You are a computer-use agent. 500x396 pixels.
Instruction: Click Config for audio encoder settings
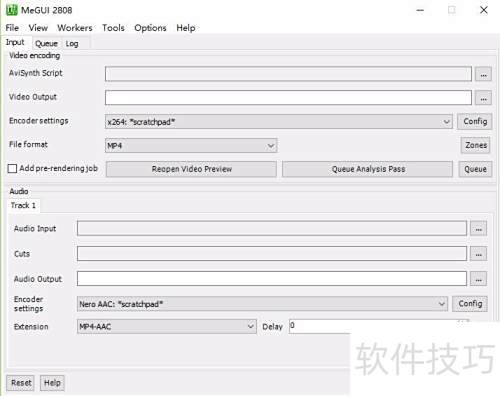point(470,304)
